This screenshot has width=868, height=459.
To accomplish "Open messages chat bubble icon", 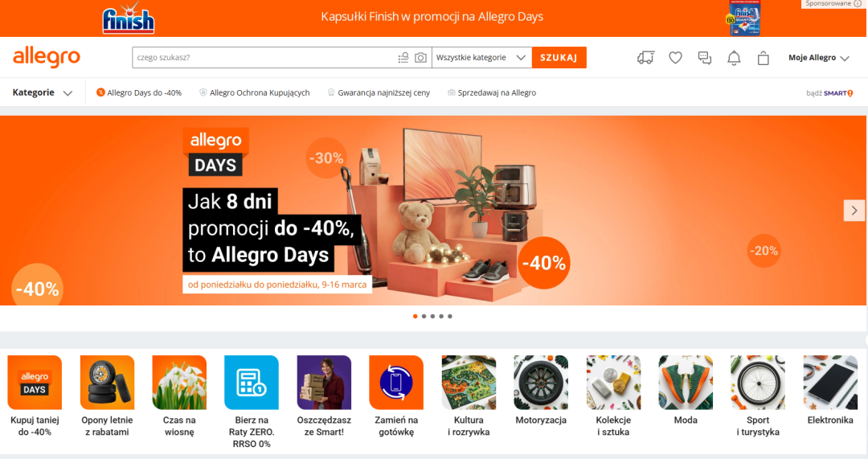I will point(705,58).
